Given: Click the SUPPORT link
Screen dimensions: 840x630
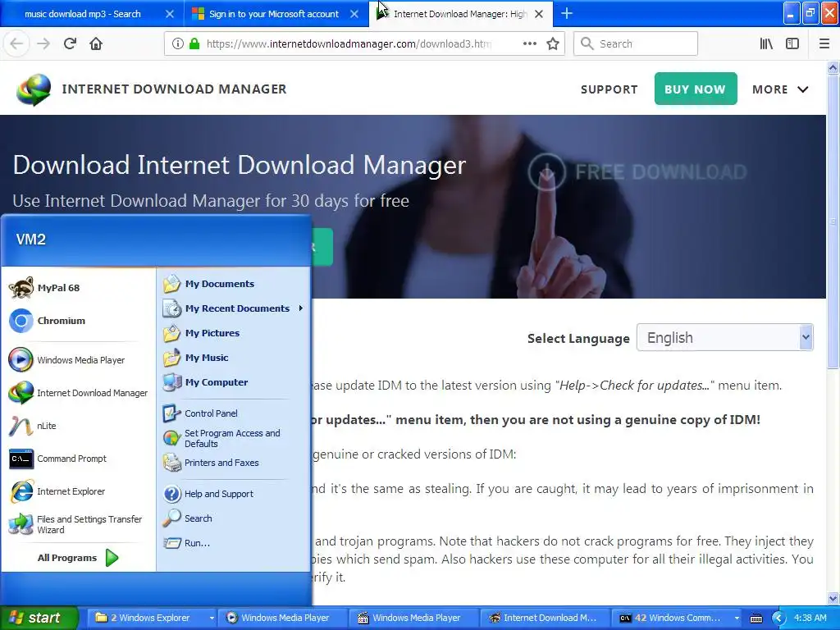Looking at the screenshot, I should [x=609, y=89].
